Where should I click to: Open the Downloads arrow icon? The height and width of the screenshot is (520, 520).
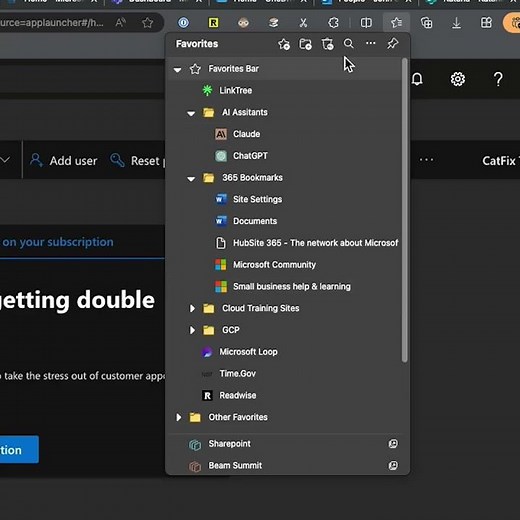[456, 23]
